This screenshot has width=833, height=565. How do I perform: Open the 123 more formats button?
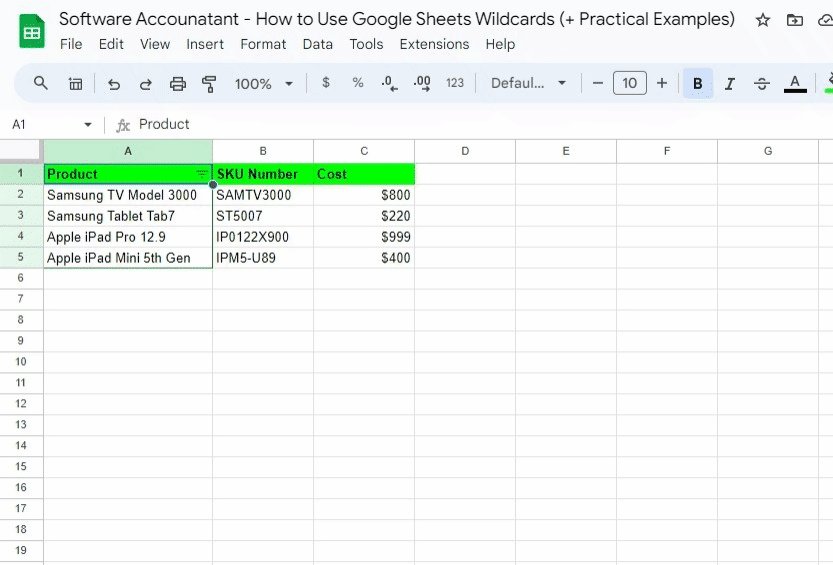pyautogui.click(x=455, y=83)
